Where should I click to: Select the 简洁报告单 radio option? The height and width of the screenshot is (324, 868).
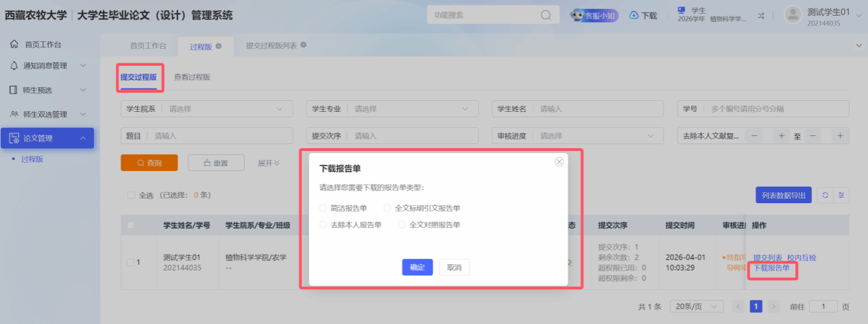click(324, 208)
